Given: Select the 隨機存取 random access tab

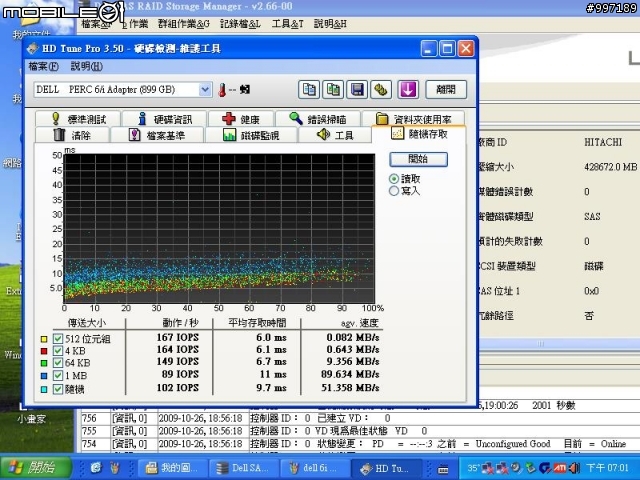Looking at the screenshot, I should pos(419,134).
